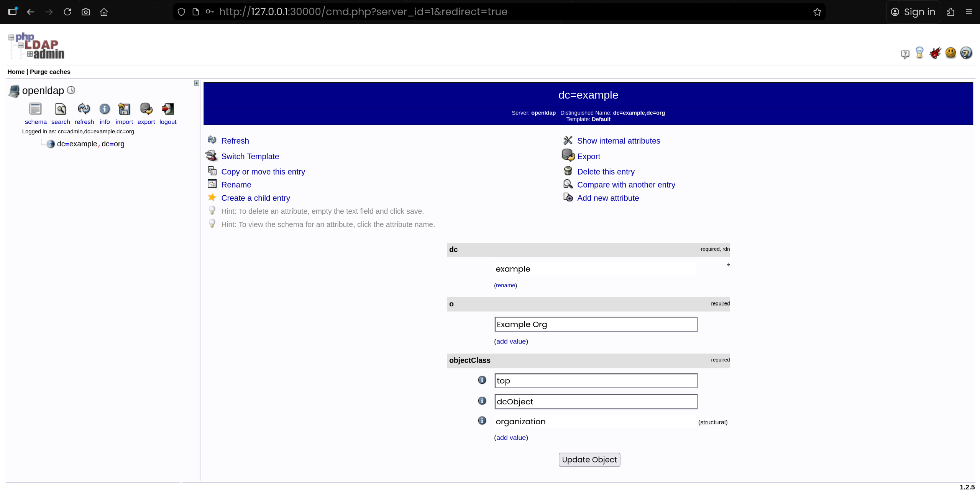Image resolution: width=980 pixels, height=494 pixels.
Task: Click the import icon
Action: pos(124,109)
